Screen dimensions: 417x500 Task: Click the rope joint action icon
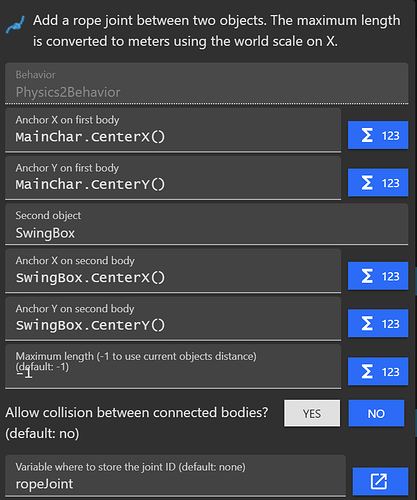(15, 25)
